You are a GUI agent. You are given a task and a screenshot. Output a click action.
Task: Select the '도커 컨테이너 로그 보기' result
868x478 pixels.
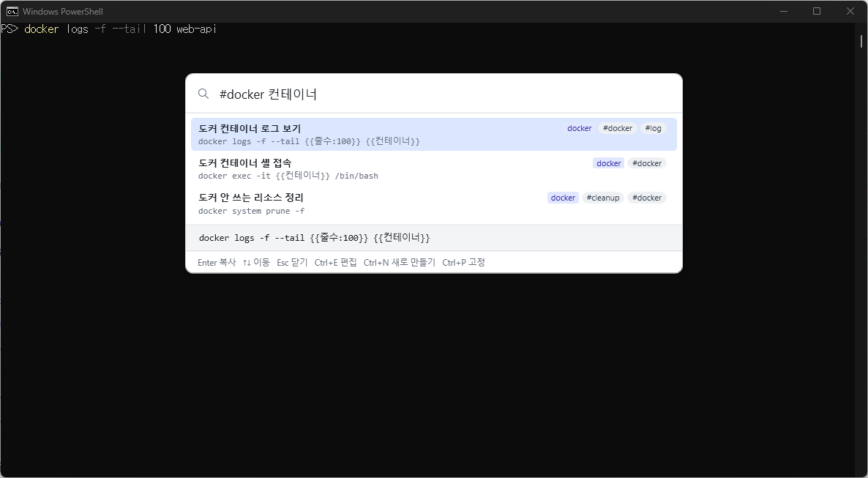pyautogui.click(x=433, y=134)
